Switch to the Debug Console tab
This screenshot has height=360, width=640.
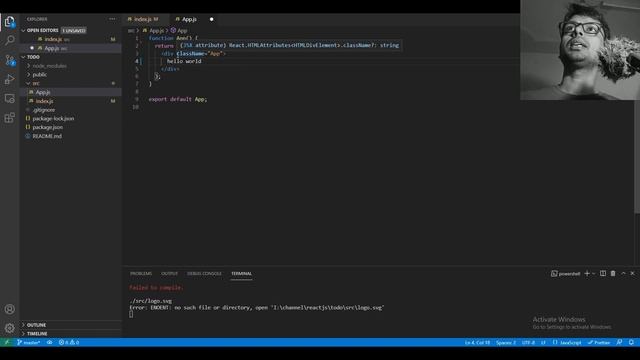(x=204, y=273)
